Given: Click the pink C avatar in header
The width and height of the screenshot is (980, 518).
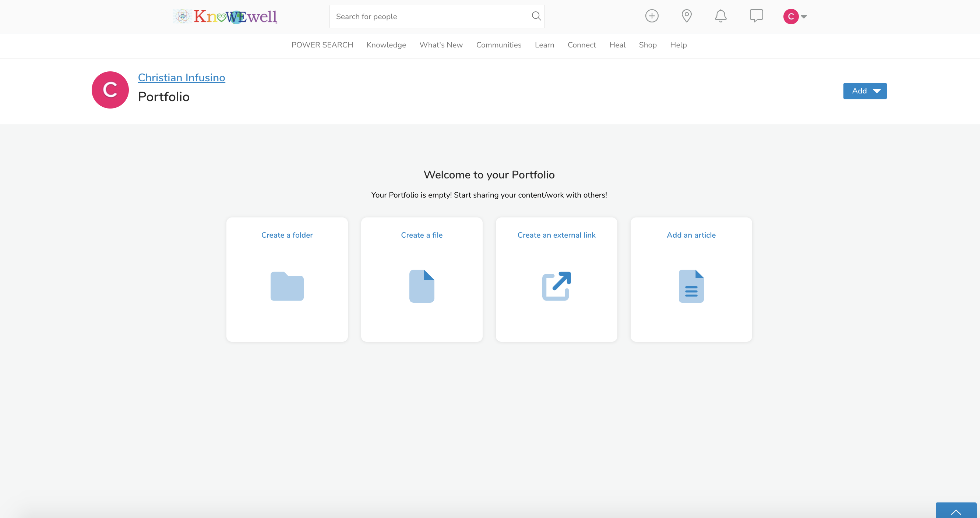Looking at the screenshot, I should pos(790,16).
